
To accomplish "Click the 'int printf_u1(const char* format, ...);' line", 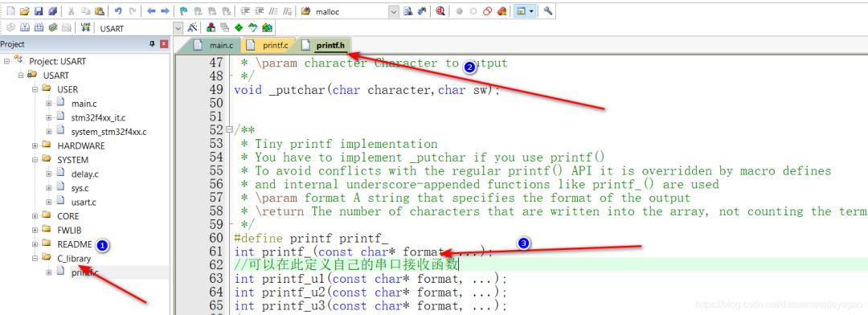I will coord(371,279).
